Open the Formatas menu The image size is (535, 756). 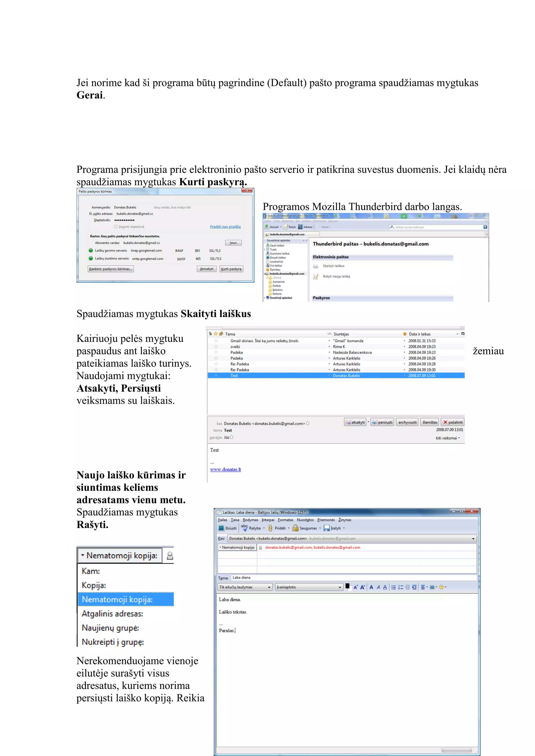tap(285, 520)
